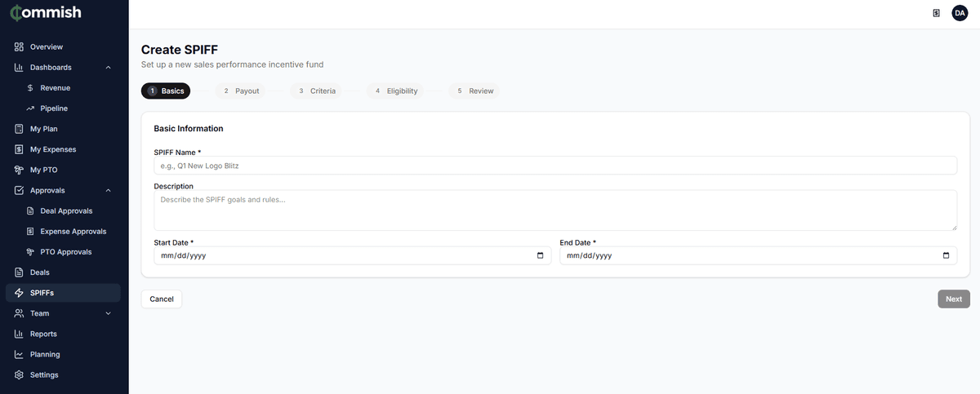Click the top bar notebook icon
Screen dimensions: 980x394
[x=936, y=13]
